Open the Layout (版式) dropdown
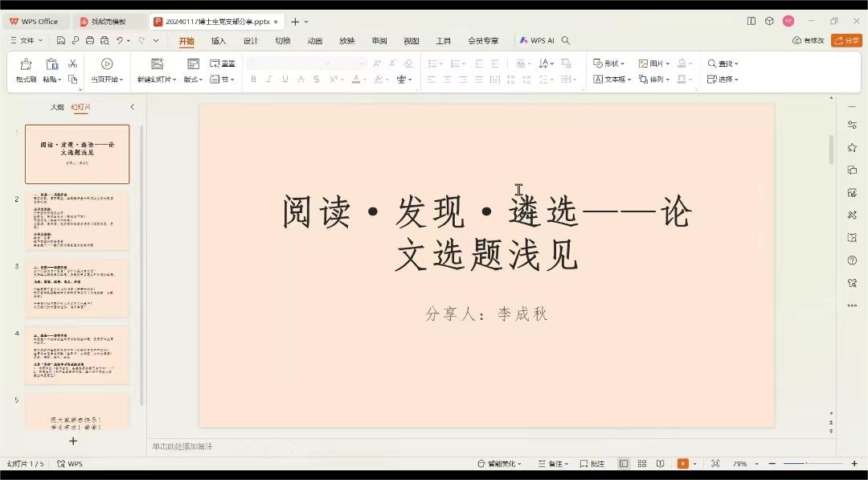This screenshot has height=480, width=868. click(x=193, y=79)
